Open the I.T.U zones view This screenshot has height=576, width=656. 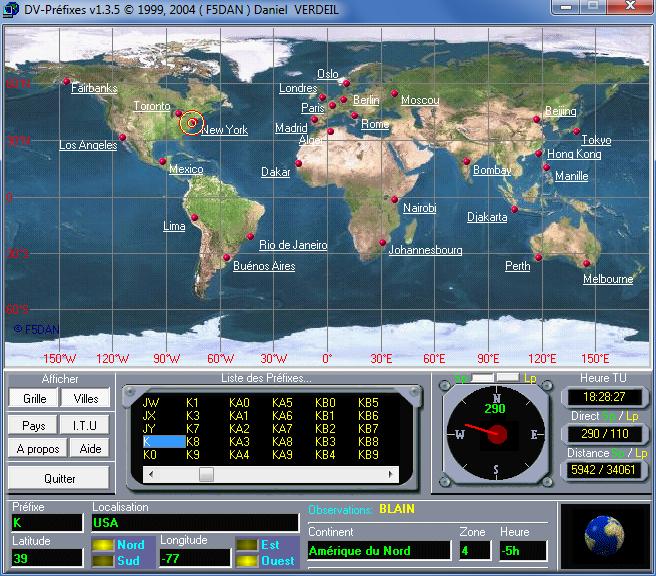[x=85, y=425]
